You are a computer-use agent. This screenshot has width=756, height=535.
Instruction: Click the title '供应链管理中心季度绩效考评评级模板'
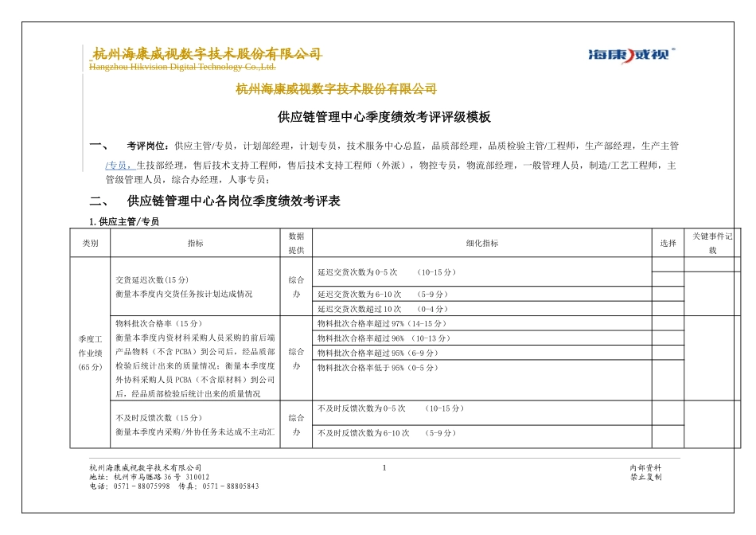click(384, 117)
